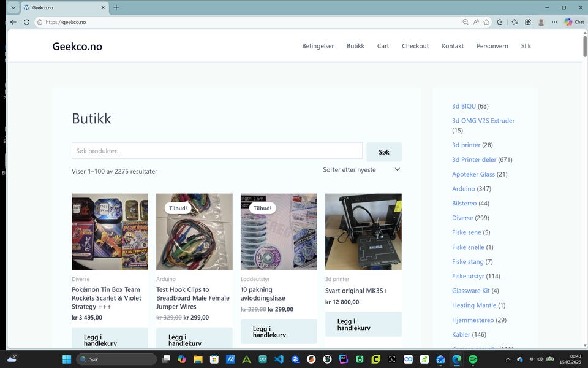Open the browser profile avatar
The image size is (588, 368).
coord(541,22)
